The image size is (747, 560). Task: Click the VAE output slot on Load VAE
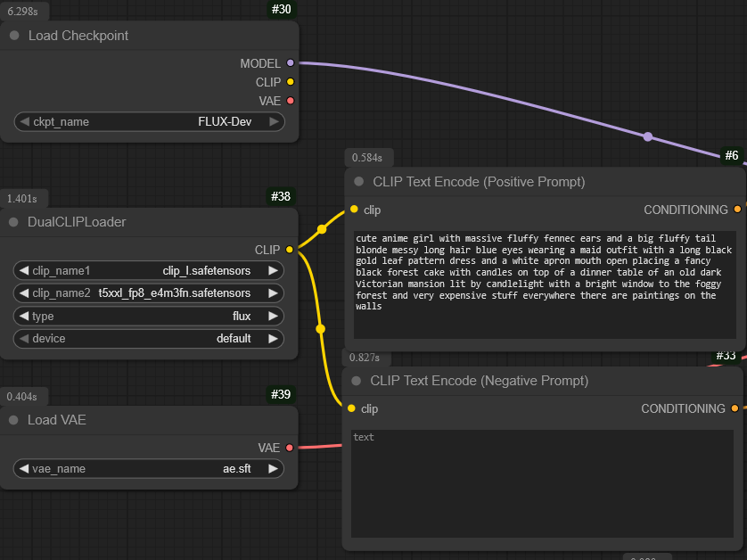289,448
